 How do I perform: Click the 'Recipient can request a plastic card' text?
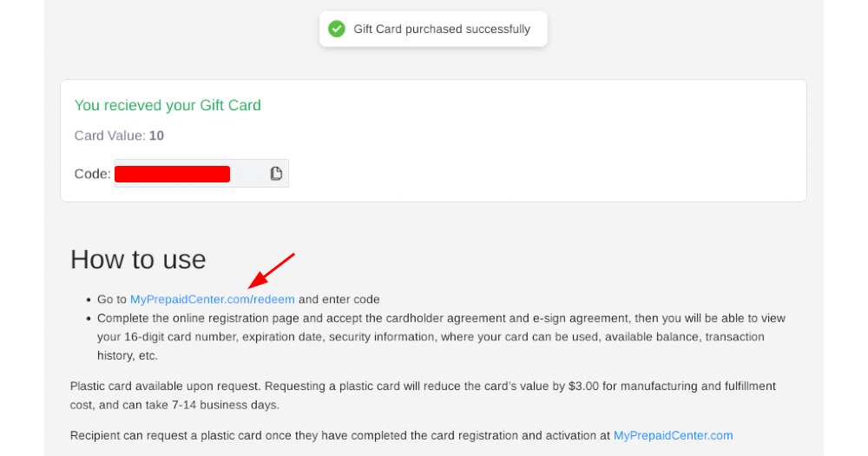[x=166, y=435]
